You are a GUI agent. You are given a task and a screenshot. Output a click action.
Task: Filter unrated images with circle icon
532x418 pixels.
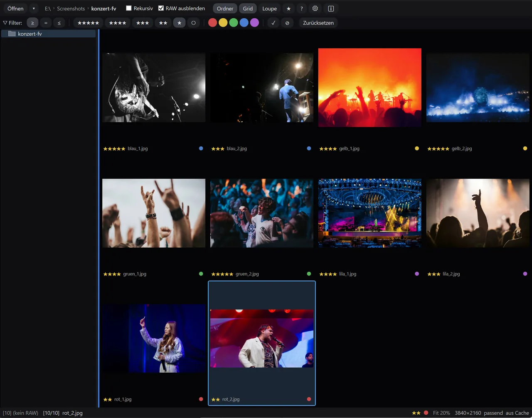[x=193, y=23]
